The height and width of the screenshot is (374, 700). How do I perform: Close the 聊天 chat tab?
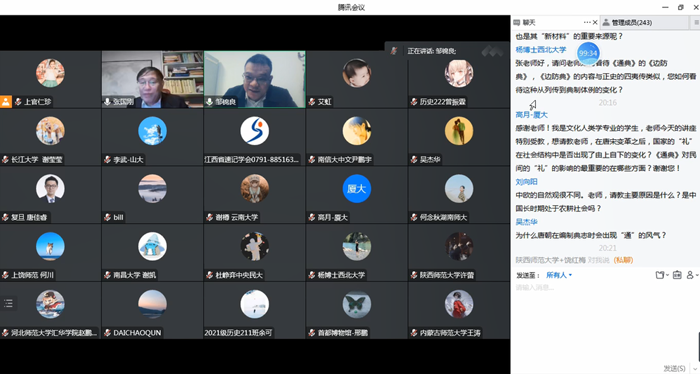pyautogui.click(x=595, y=22)
